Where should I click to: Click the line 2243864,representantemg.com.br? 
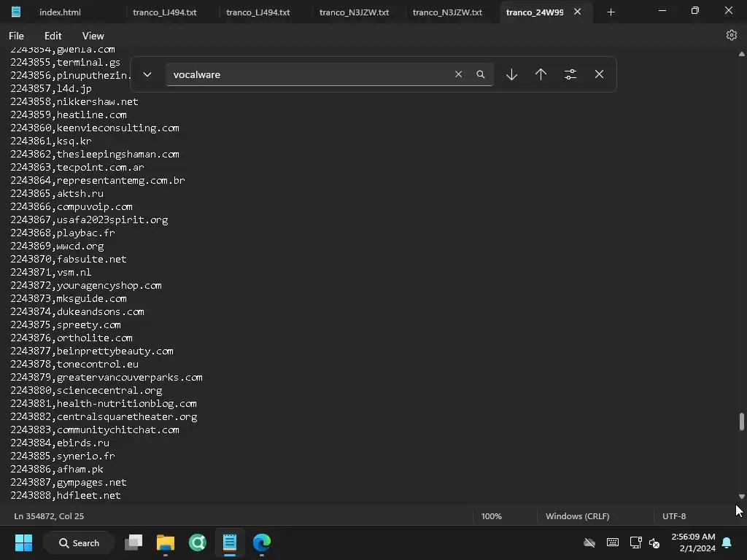click(x=98, y=180)
